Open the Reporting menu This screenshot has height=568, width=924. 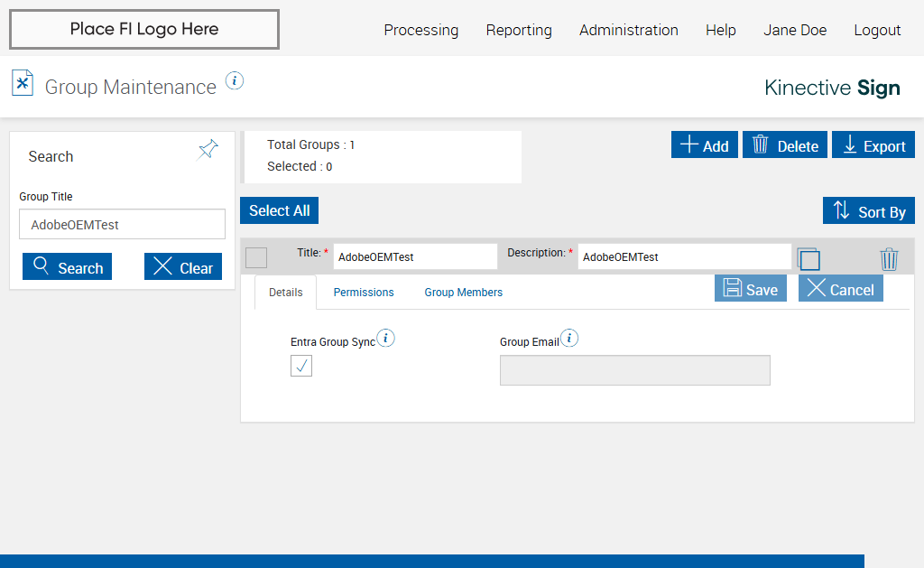[519, 30]
